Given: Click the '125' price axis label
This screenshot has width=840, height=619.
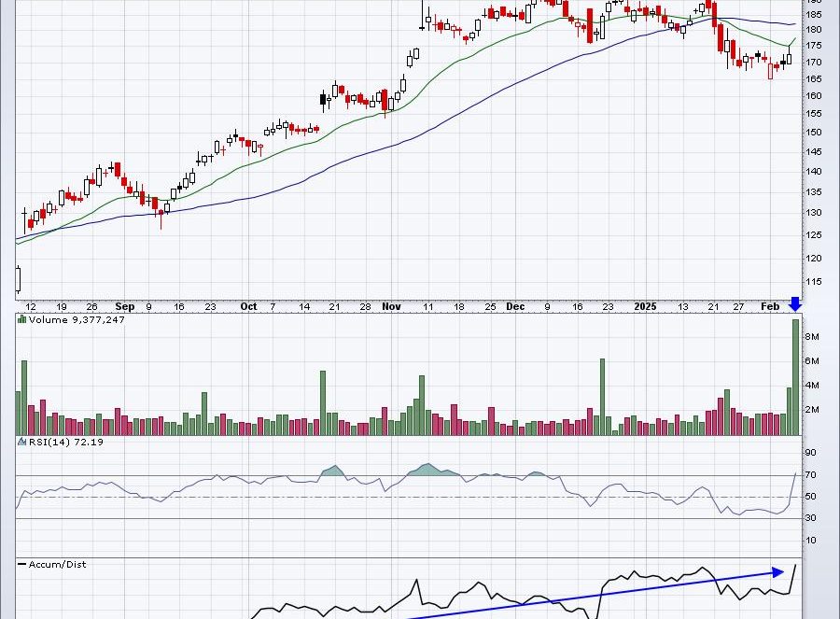Looking at the screenshot, I should pos(814,234).
